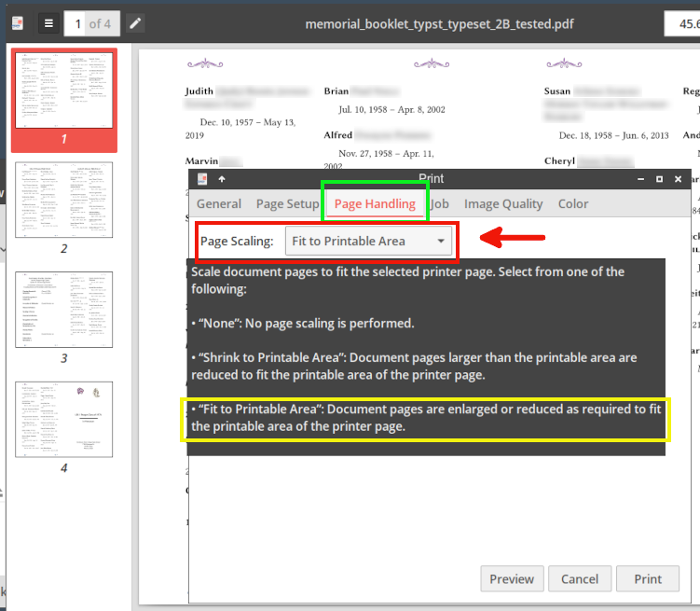This screenshot has height=611, width=700.
Task: Toggle the sidebar panel button
Action: pyautogui.click(x=48, y=23)
